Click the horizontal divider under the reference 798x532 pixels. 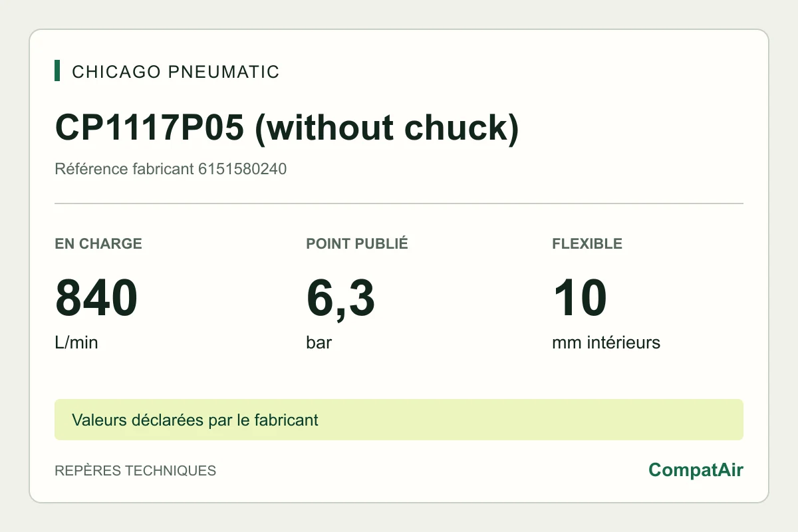point(399,203)
